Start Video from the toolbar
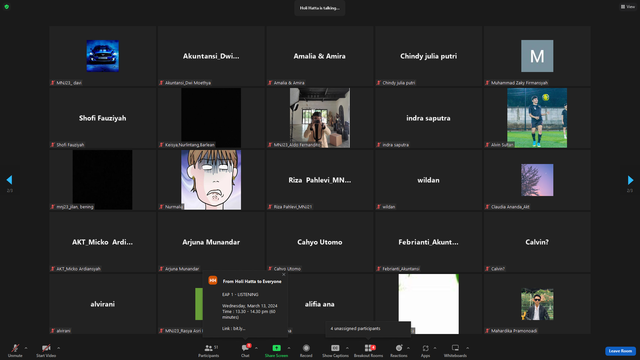Image resolution: width=640 pixels, height=360 pixels. point(46,350)
